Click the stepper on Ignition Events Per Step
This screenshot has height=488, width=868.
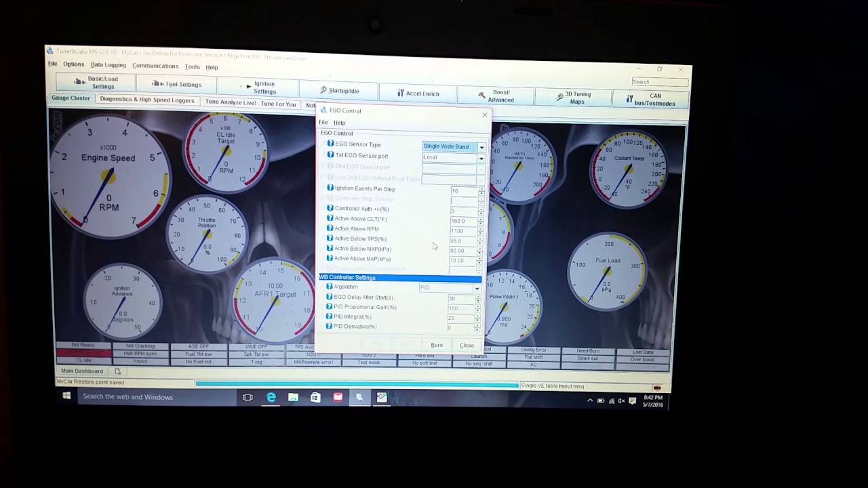(x=481, y=192)
